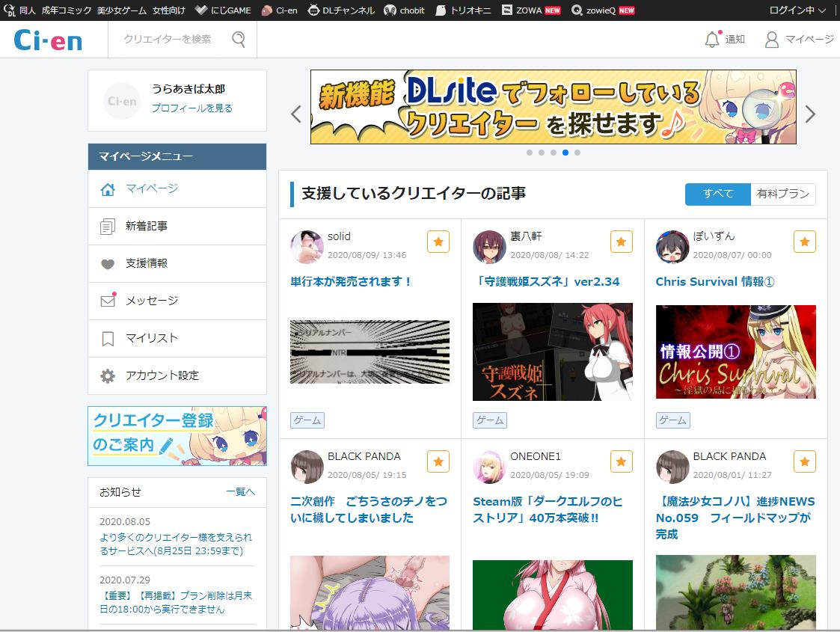Click ゲーム tag on ぽいずん's article
This screenshot has height=632, width=840.
[x=673, y=420]
